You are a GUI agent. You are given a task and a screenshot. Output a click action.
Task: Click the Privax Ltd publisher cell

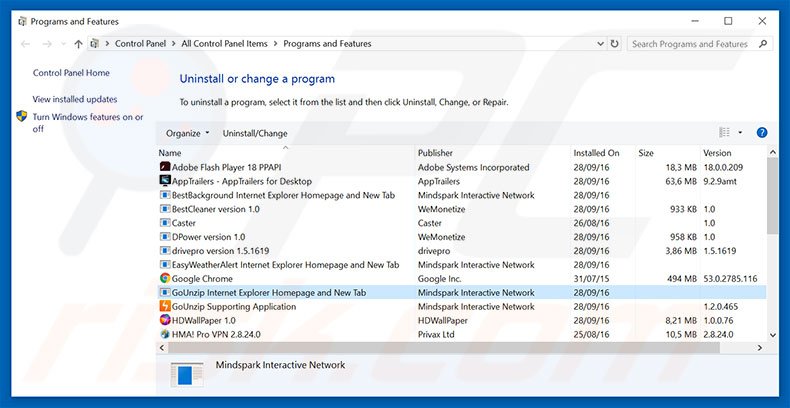click(436, 334)
